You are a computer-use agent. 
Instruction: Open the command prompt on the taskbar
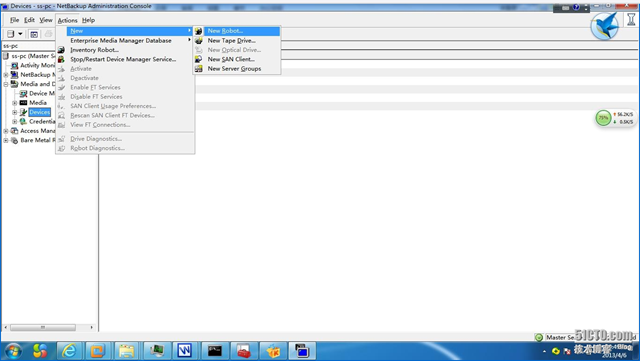(215, 351)
